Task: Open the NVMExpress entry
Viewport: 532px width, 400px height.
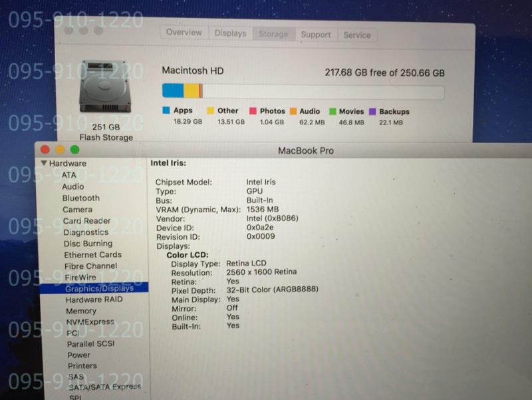Action: click(90, 322)
